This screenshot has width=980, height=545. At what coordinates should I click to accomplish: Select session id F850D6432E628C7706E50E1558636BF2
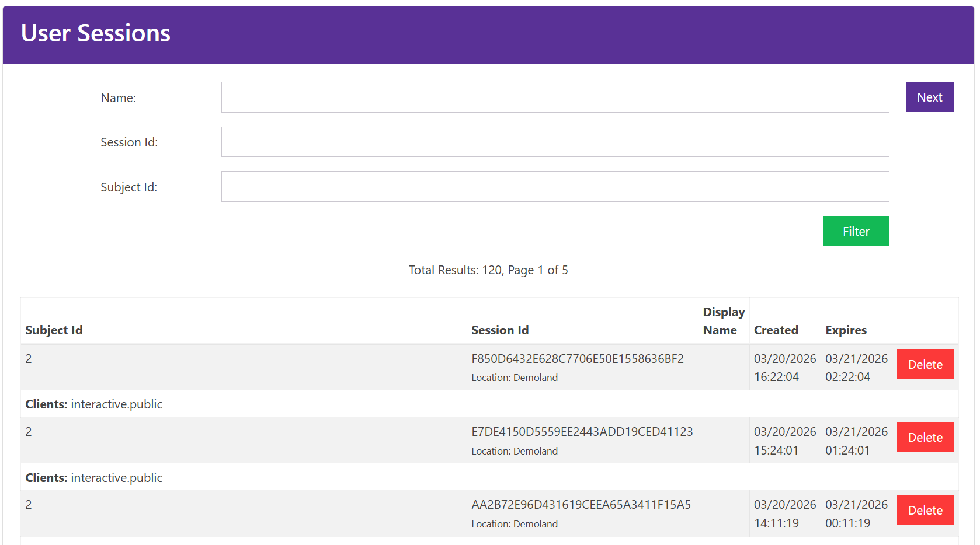[578, 359]
